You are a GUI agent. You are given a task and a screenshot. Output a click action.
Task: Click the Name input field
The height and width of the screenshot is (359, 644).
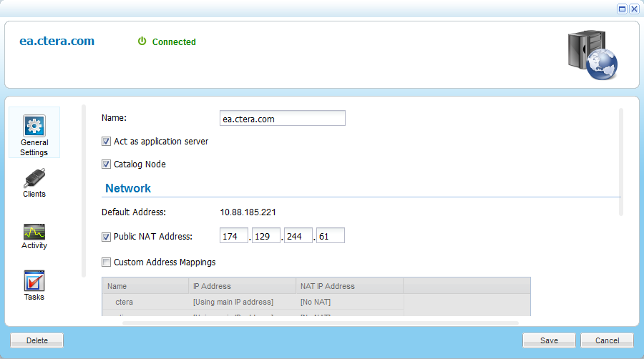coord(283,118)
